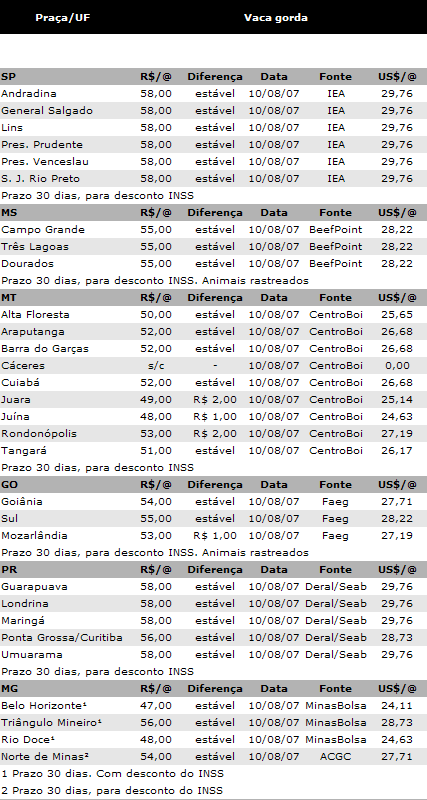Click Faeg source for Goiânia
Image resolution: width=427 pixels, height=800 pixels.
(335, 502)
